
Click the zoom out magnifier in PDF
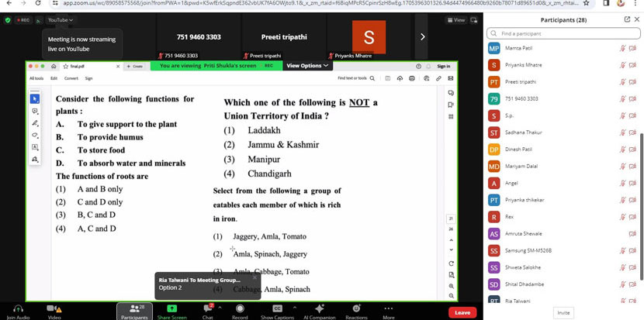coord(452,296)
